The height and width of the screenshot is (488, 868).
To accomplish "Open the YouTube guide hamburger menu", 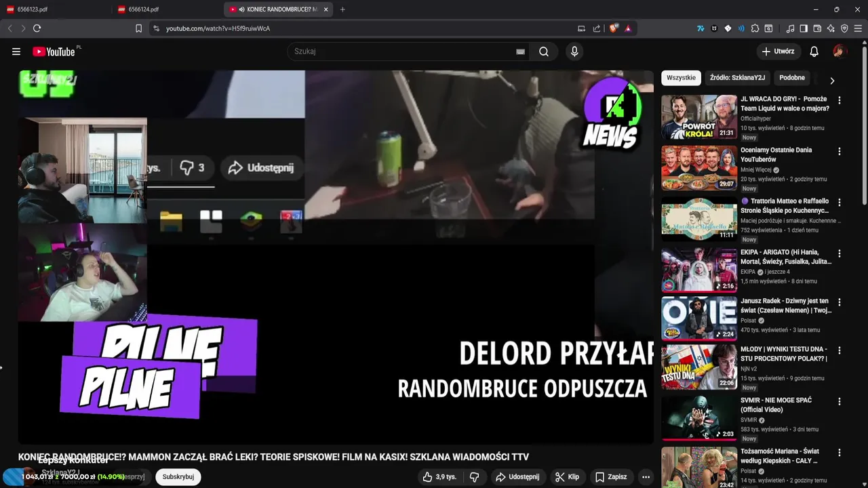I will pyautogui.click(x=16, y=52).
